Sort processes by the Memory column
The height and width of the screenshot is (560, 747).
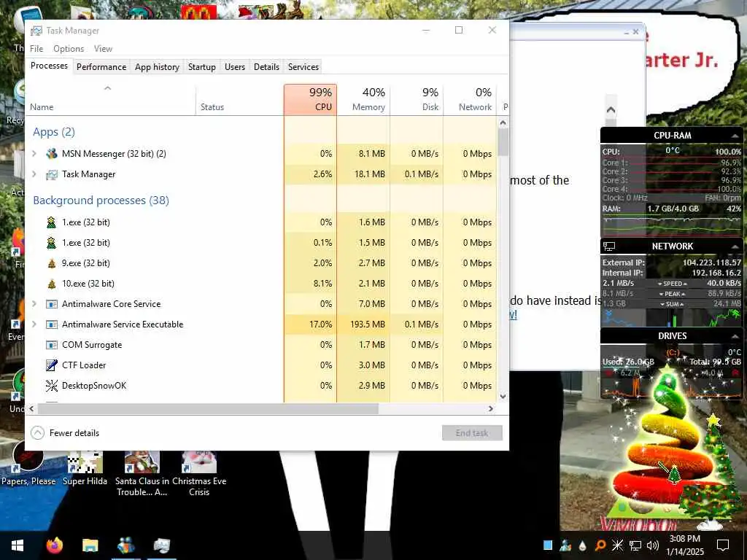[363, 99]
